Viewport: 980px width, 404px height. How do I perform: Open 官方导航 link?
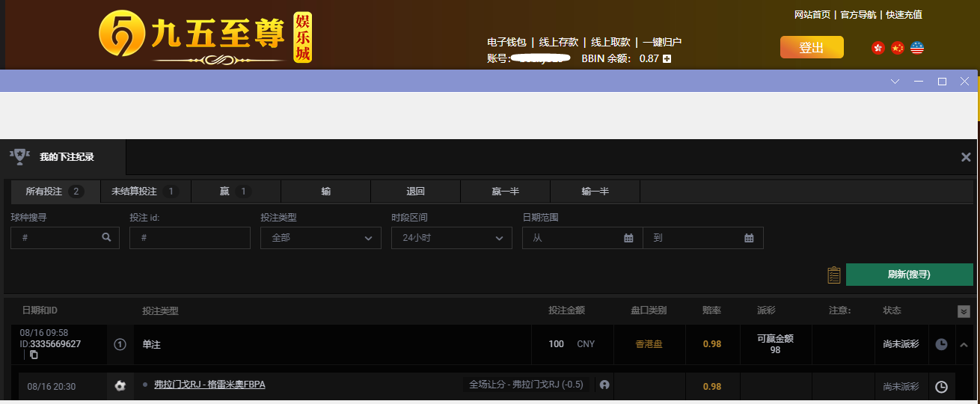858,15
